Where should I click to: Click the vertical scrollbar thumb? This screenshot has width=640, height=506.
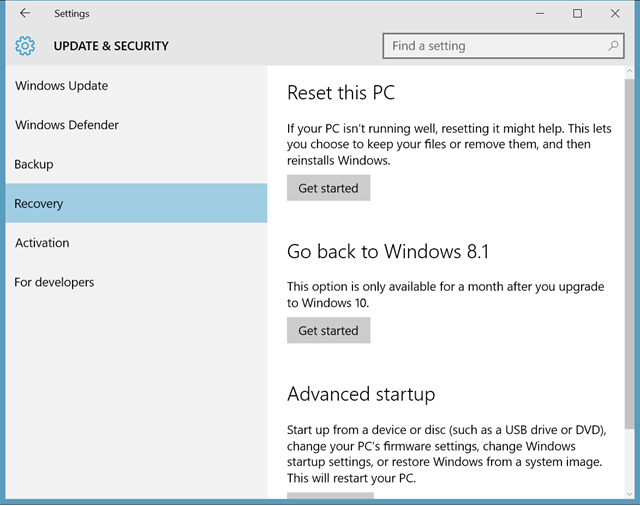629,253
